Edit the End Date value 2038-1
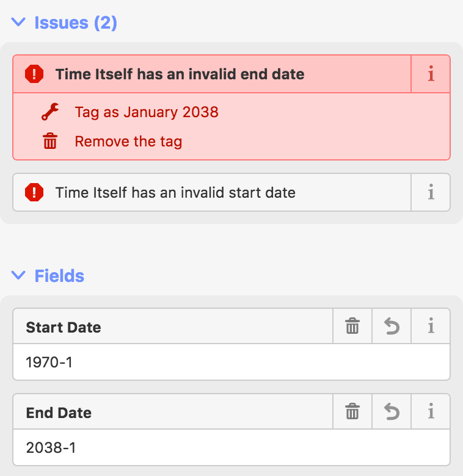Screen dimensions: 463x476 (x=231, y=448)
